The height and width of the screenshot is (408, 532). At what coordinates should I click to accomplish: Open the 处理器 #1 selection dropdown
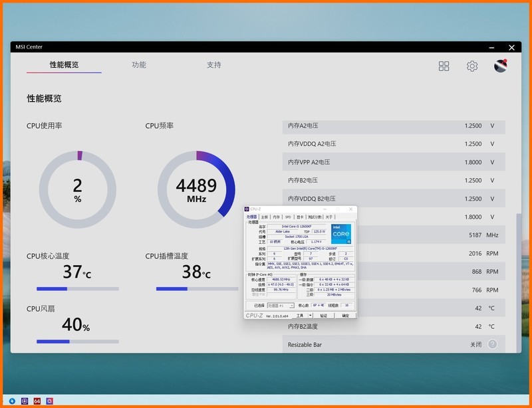[281, 306]
